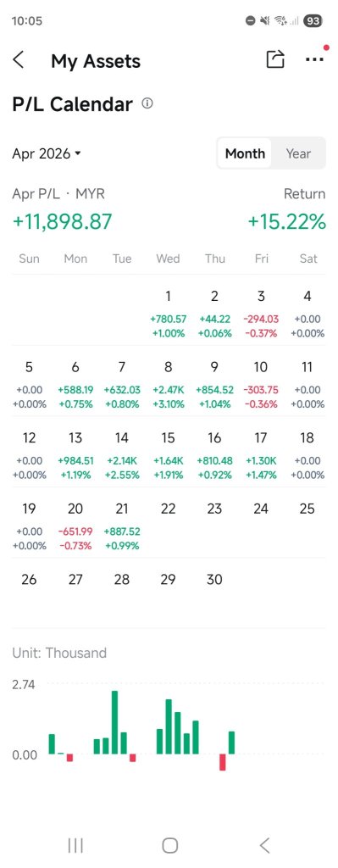
Task: Open the share icon in header
Action: point(275,59)
